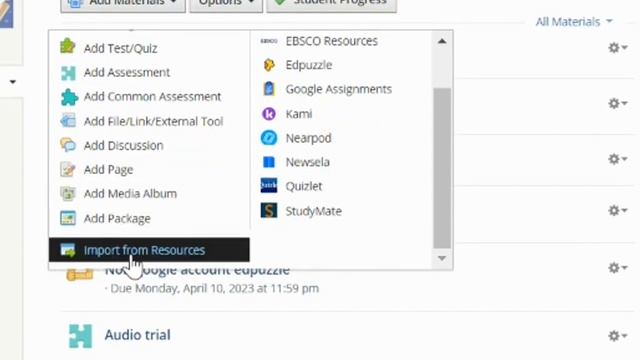The height and width of the screenshot is (360, 640).
Task: Open gear menu beside the edpuzzle assignment
Action: click(618, 268)
